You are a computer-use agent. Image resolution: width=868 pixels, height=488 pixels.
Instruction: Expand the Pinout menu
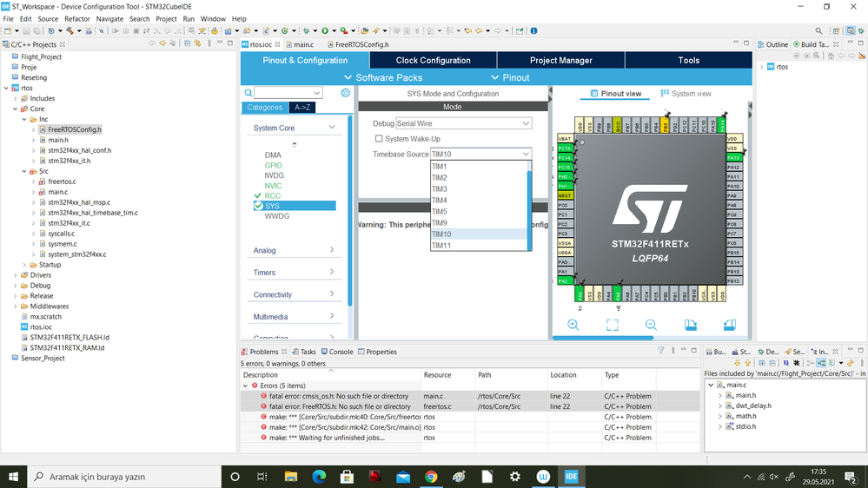coord(510,77)
